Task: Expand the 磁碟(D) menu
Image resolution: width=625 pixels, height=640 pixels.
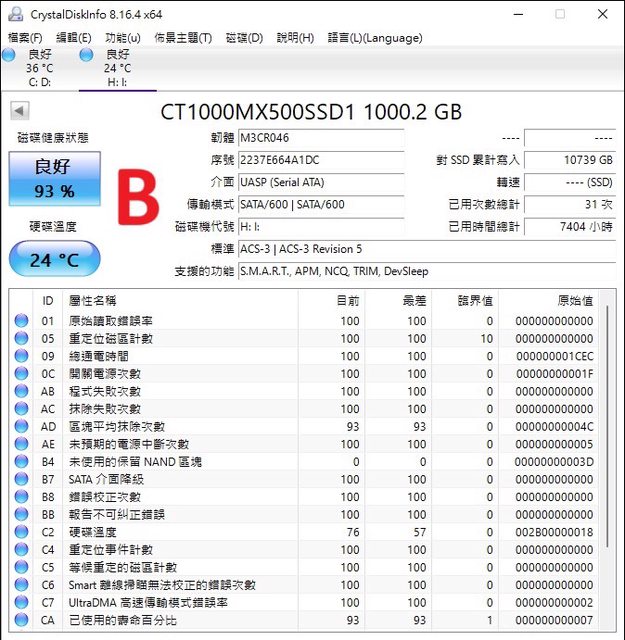Action: [244, 38]
